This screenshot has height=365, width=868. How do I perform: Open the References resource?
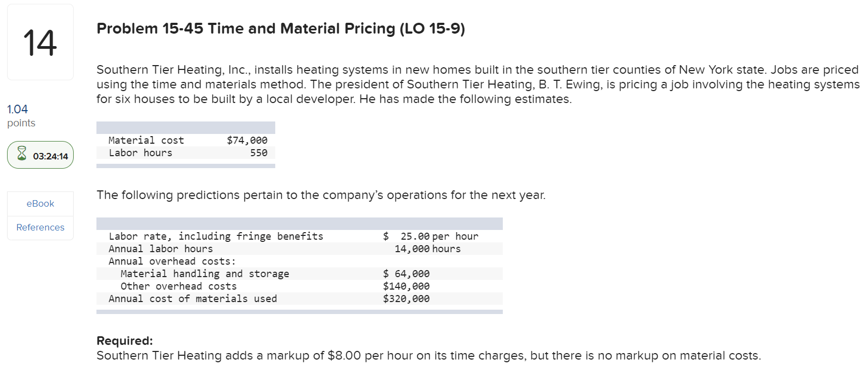point(40,227)
